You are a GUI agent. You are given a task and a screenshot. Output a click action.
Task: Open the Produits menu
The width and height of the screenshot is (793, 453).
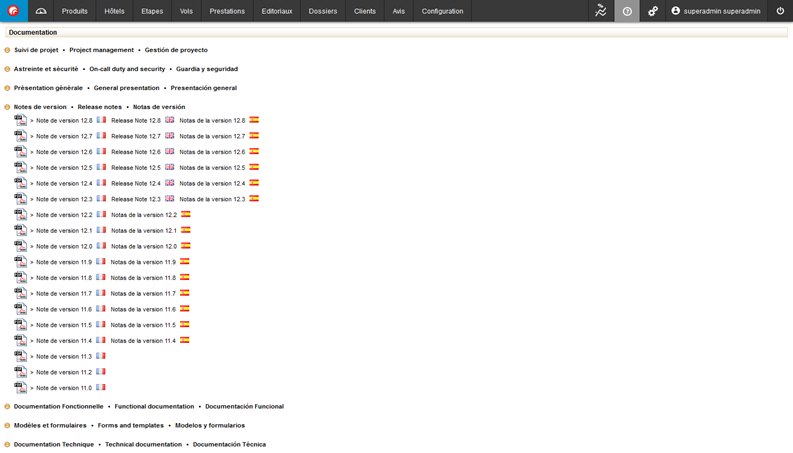pos(74,11)
